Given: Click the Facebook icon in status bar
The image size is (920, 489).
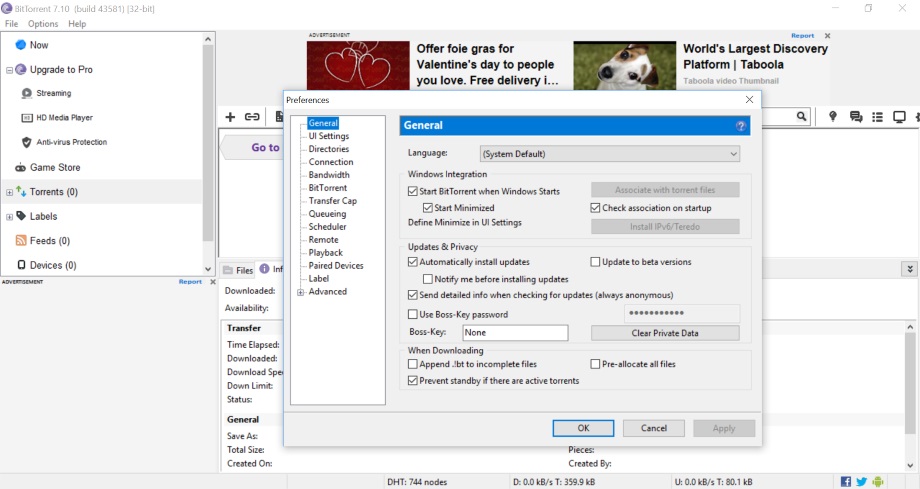Looking at the screenshot, I should pyautogui.click(x=845, y=481).
